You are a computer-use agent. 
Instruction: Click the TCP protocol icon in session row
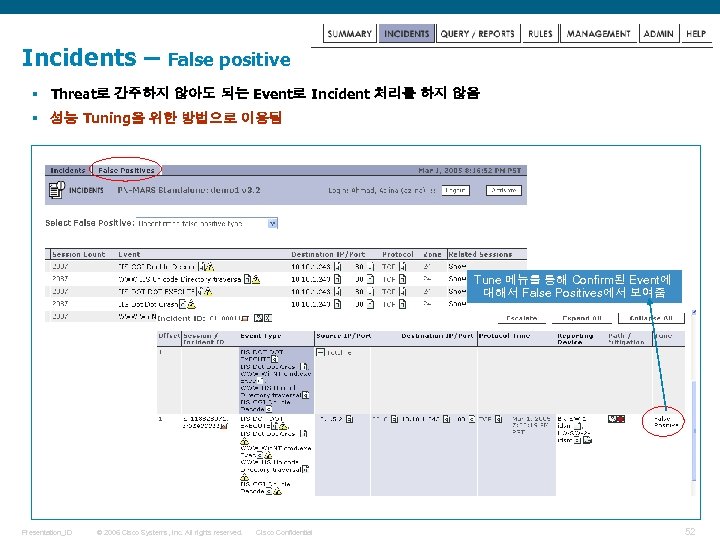(498, 419)
